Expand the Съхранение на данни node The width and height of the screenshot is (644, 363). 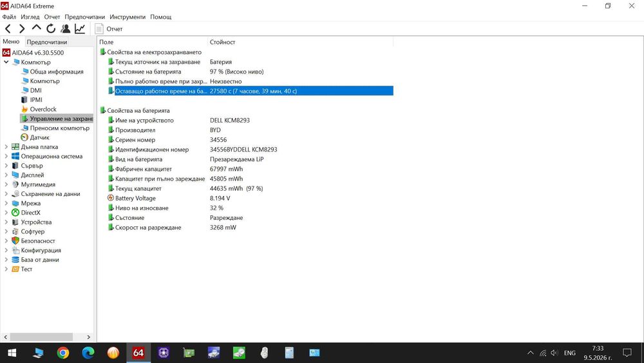[x=6, y=194]
